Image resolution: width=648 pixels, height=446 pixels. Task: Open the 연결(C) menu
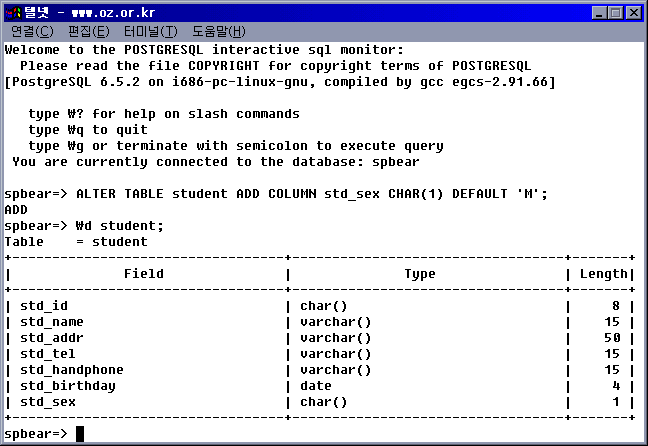click(x=32, y=31)
